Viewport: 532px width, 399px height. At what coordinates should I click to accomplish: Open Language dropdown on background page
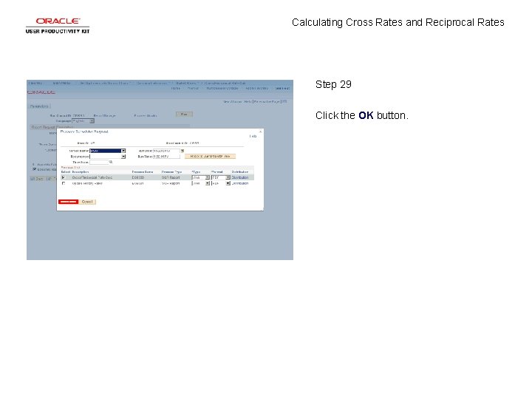(83, 120)
